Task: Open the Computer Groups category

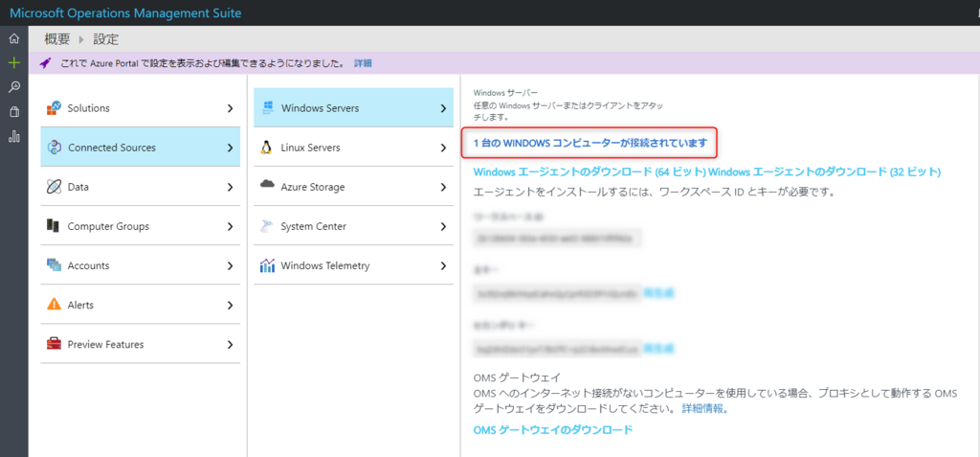Action: coord(140,226)
